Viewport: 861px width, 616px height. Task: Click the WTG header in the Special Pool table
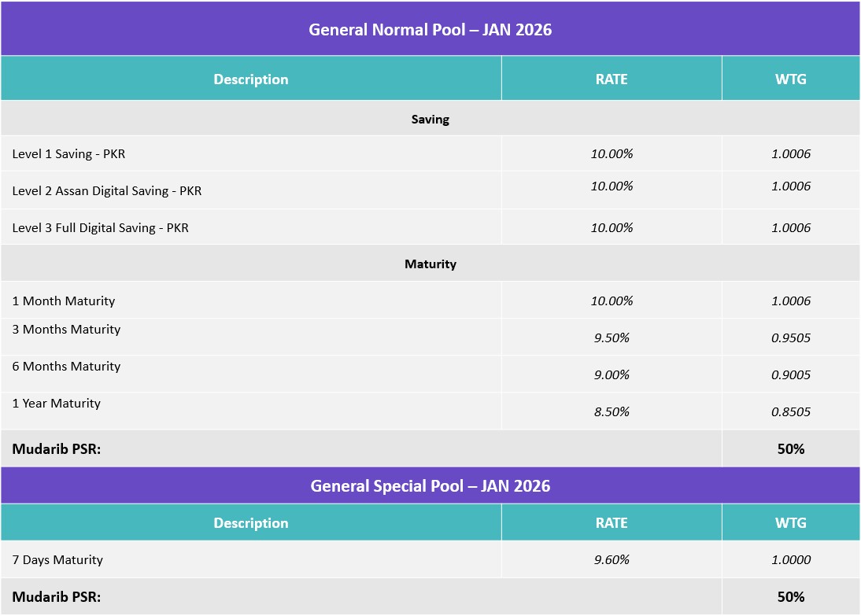[790, 523]
